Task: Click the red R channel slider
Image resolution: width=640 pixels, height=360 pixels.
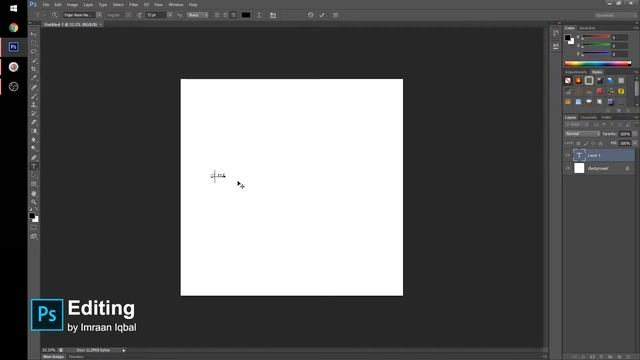Action: pyautogui.click(x=596, y=38)
